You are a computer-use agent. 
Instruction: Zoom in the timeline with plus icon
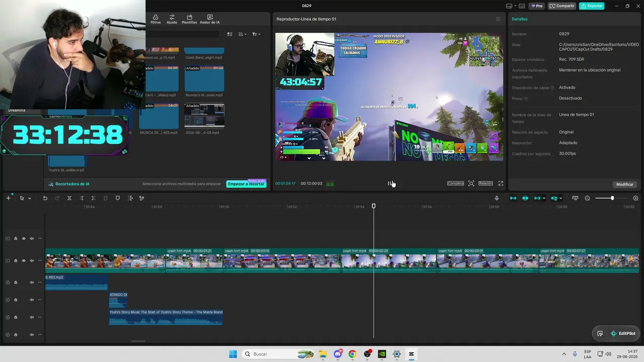635,198
